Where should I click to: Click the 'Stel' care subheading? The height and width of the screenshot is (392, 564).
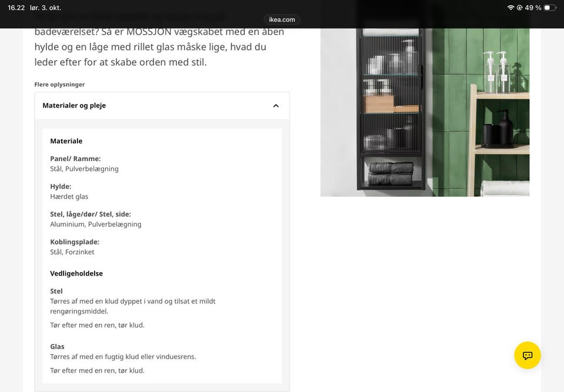(x=56, y=292)
